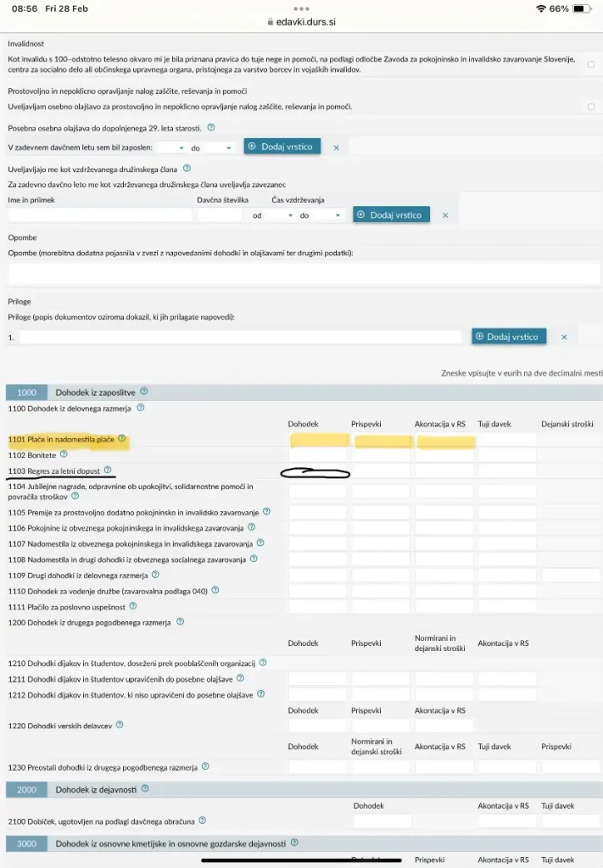Tick the Invalidnost 100-odstotno telesno okvaro checkbox
This screenshot has height=868, width=603.
(590, 64)
